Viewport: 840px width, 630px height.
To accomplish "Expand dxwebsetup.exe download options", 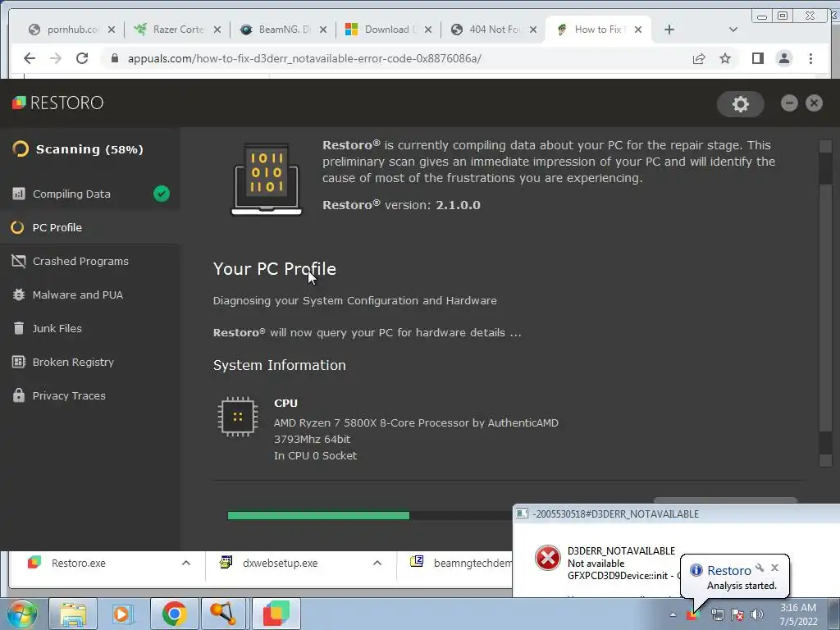I will (x=377, y=563).
